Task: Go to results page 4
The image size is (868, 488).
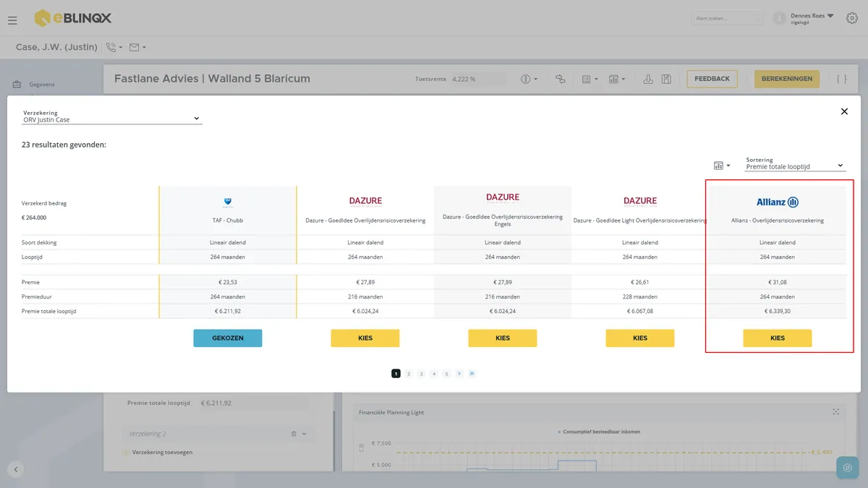Action: [x=434, y=374]
